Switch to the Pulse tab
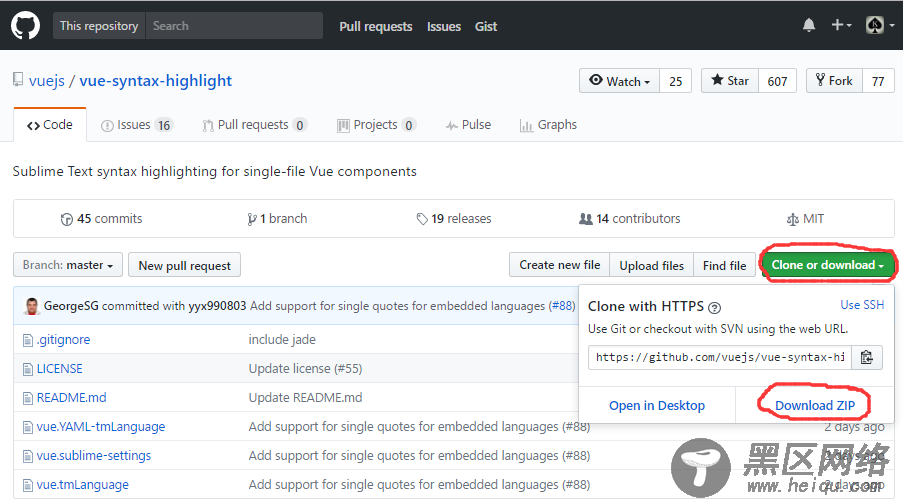 (x=468, y=125)
